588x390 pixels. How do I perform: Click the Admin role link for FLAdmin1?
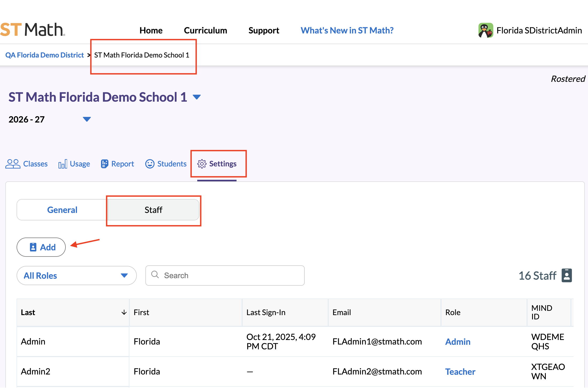pos(458,342)
